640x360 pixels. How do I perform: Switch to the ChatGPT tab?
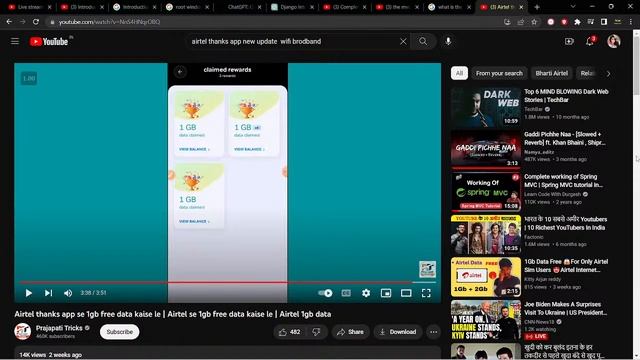pyautogui.click(x=241, y=7)
